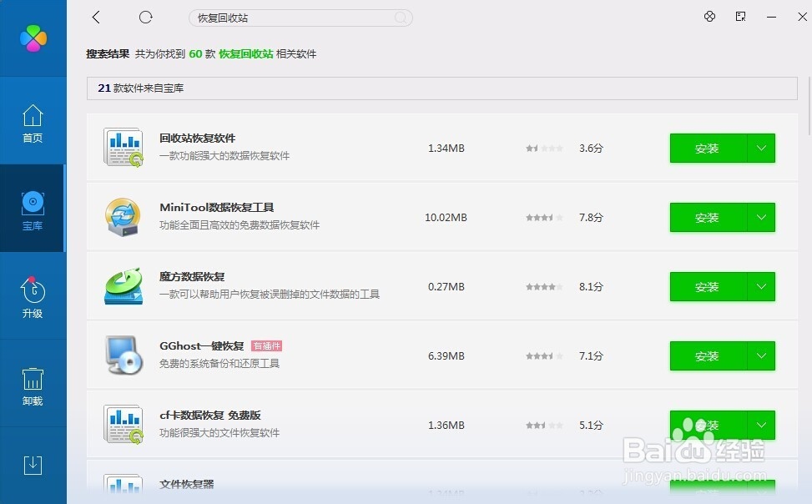The image size is (812, 504).
Task: Click the app logo in the top-left corner
Action: (33, 37)
